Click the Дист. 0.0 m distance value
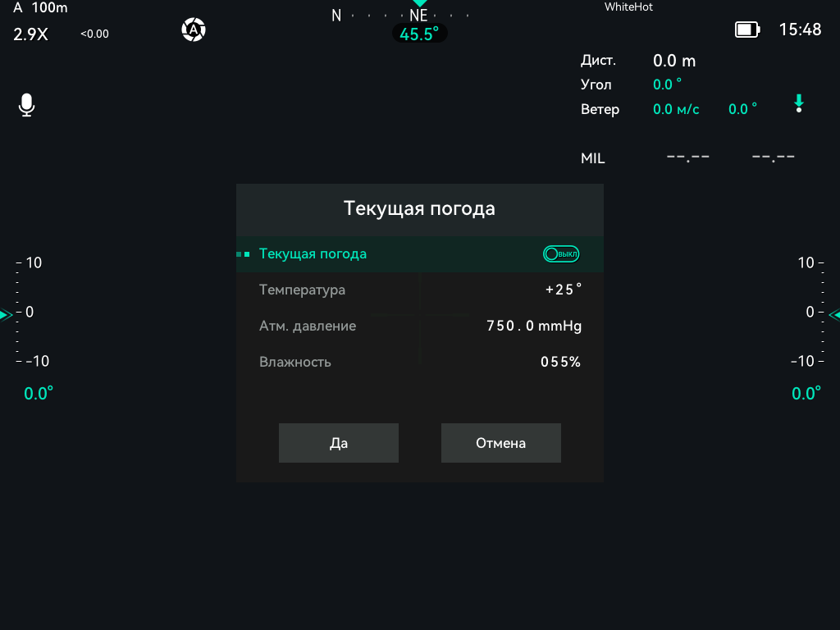Screen dimensions: 840x630 coord(674,61)
